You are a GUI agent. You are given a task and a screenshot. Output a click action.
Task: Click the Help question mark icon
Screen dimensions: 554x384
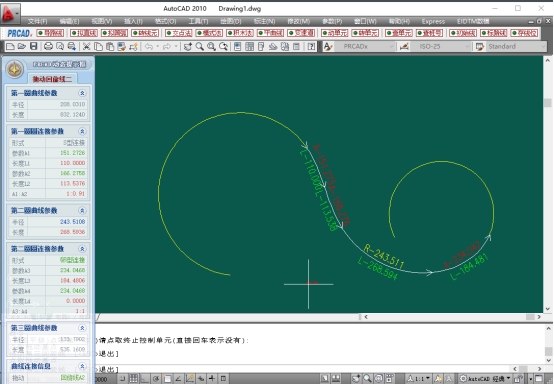311,46
